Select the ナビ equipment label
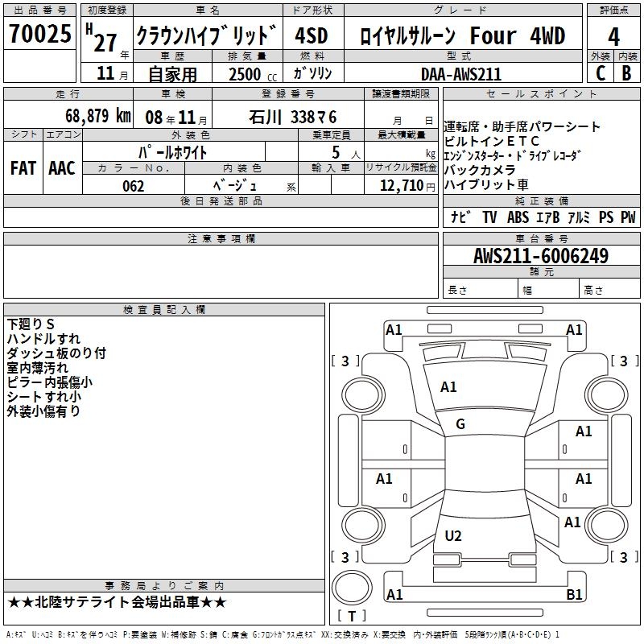 (460, 217)
